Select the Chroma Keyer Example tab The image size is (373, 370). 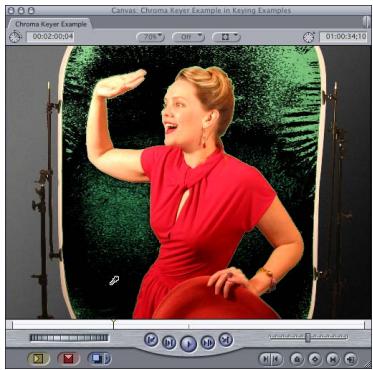(51, 24)
